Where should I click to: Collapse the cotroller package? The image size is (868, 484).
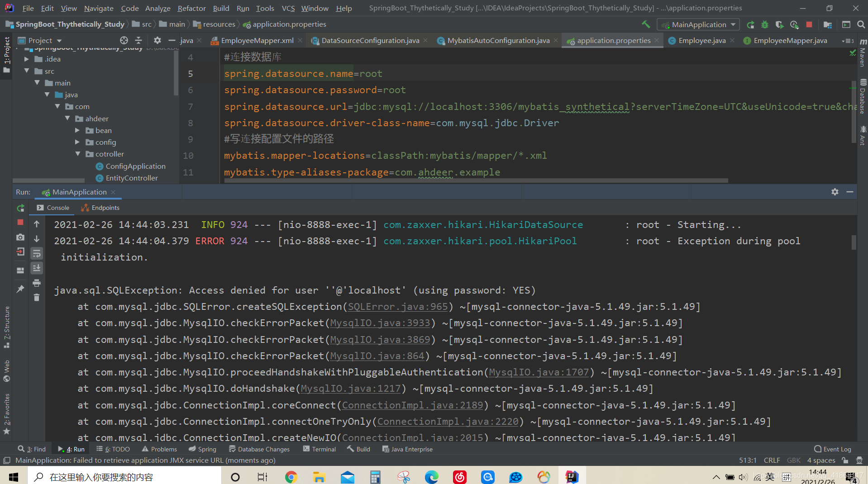77,154
